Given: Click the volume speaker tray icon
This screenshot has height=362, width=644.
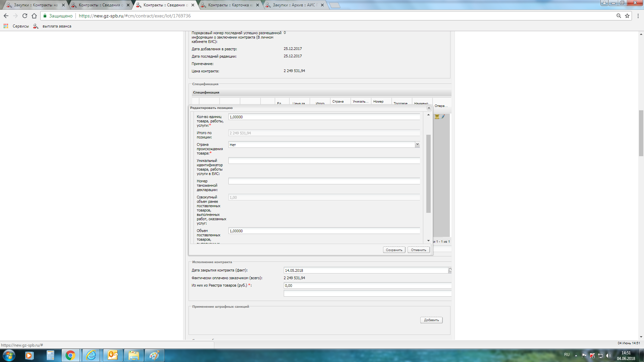Looking at the screenshot, I should pos(608,355).
